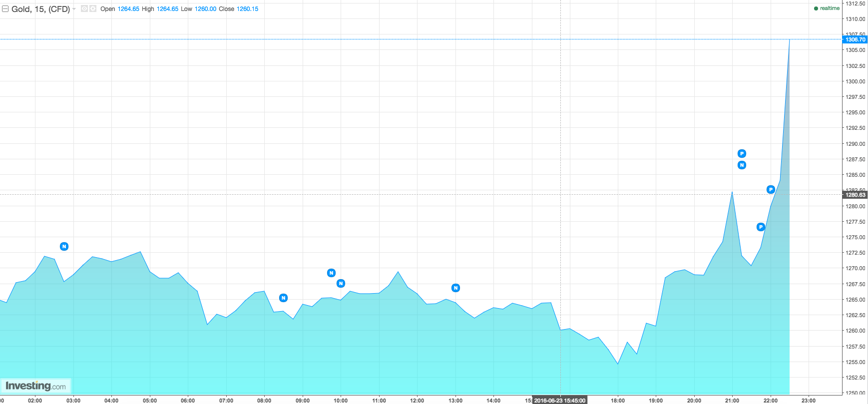Viewport: 868px width, 404px height.
Task: Select the N marker below the top P
Action: [742, 165]
